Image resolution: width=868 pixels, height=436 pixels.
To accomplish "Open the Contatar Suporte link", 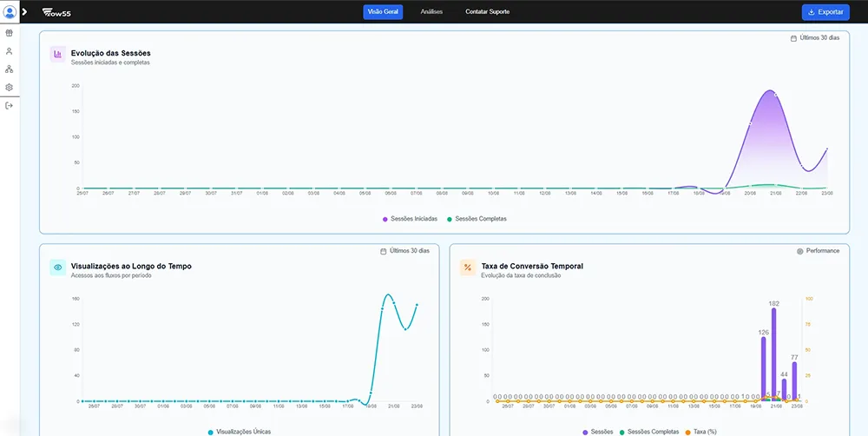I will point(487,12).
